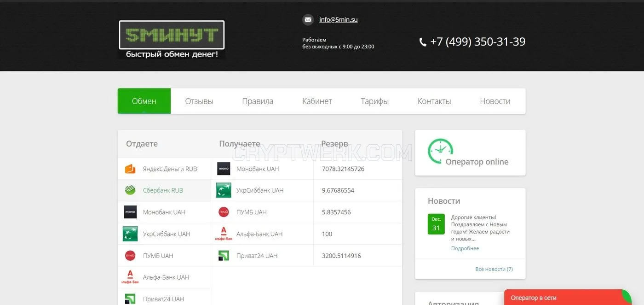Click the phone handset icon
Screen dimensions: 644x305
tap(423, 42)
